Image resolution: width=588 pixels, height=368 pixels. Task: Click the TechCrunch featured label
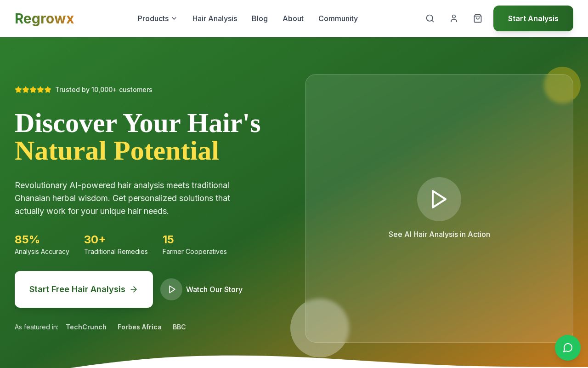pos(86,327)
